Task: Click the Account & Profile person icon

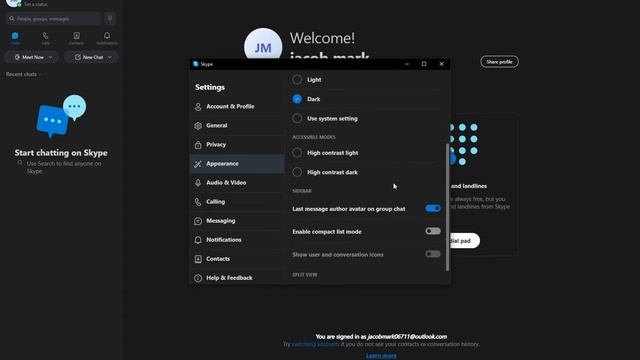Action: click(198, 107)
